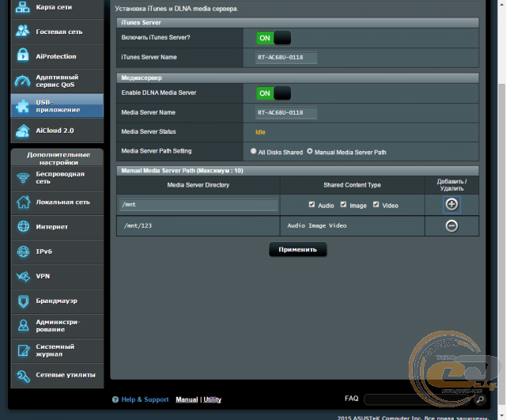Click the network utilities wrench icon
506x420 pixels.
click(23, 376)
